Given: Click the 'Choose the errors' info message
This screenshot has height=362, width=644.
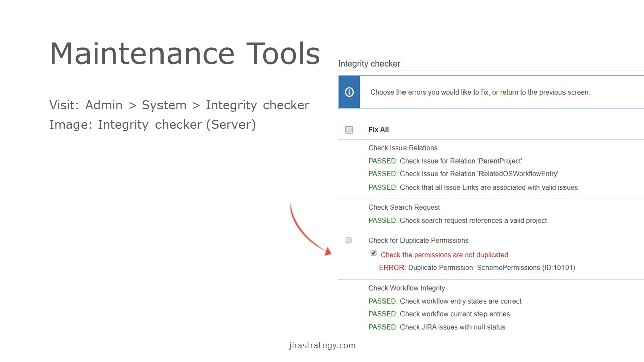Looking at the screenshot, I should pos(480,92).
